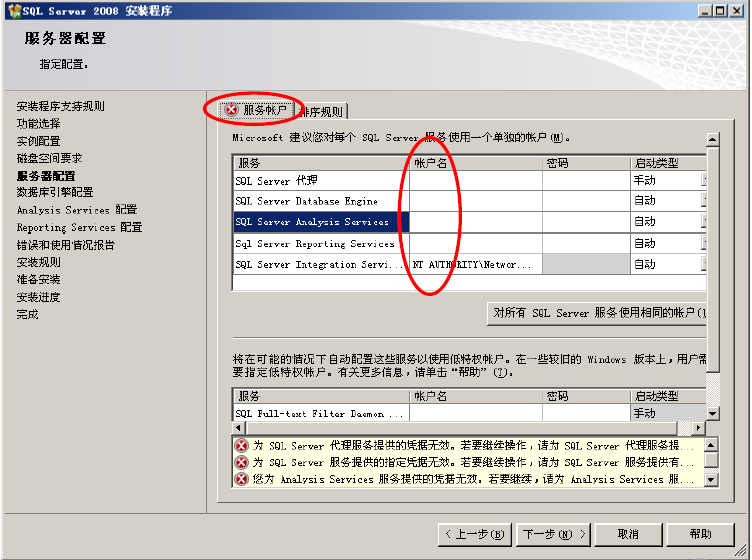Click the upper 密码 column header
The width and height of the screenshot is (752, 560).
coord(586,163)
